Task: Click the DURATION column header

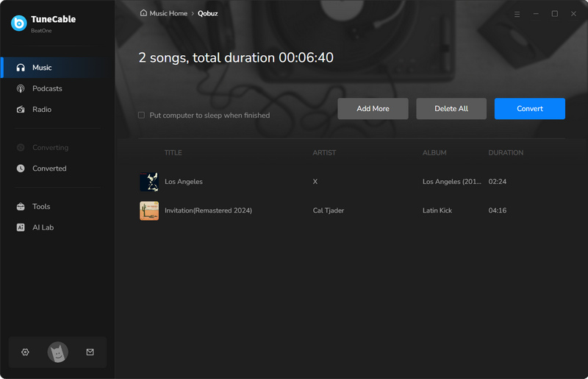Action: tap(506, 152)
